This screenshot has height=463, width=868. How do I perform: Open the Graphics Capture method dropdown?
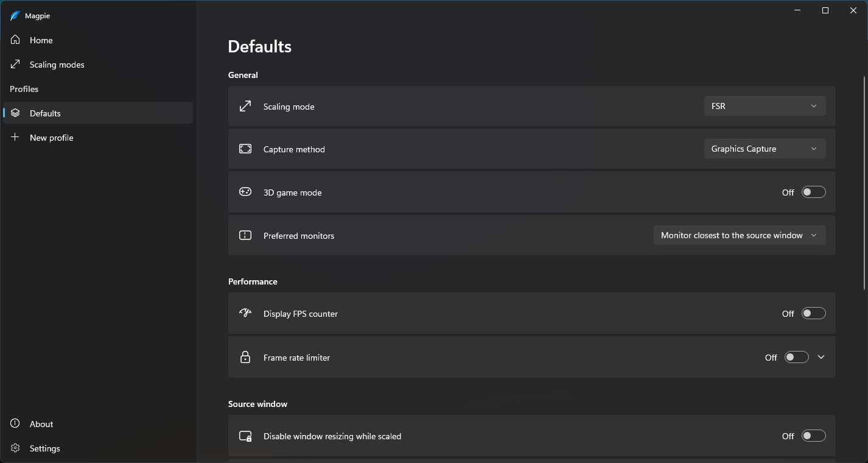pos(764,149)
